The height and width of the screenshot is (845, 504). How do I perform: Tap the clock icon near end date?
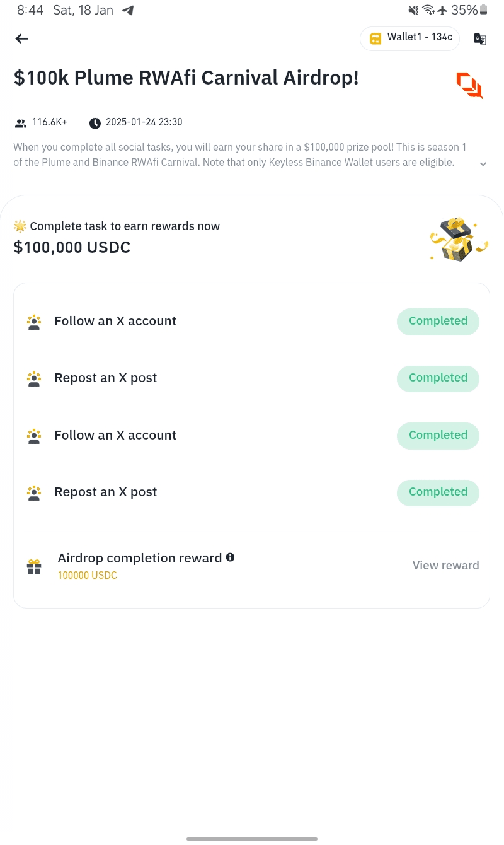coord(95,123)
